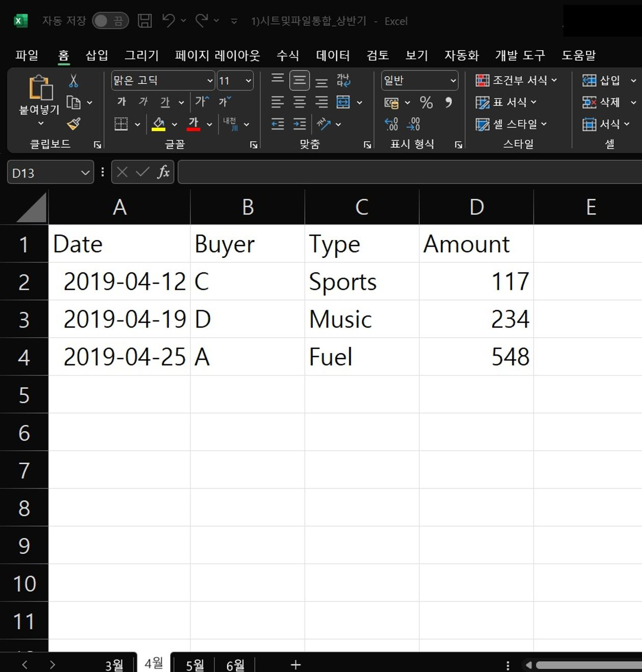The image size is (642, 672).
Task: Open the 조건부 서식 menu
Action: pyautogui.click(x=516, y=80)
